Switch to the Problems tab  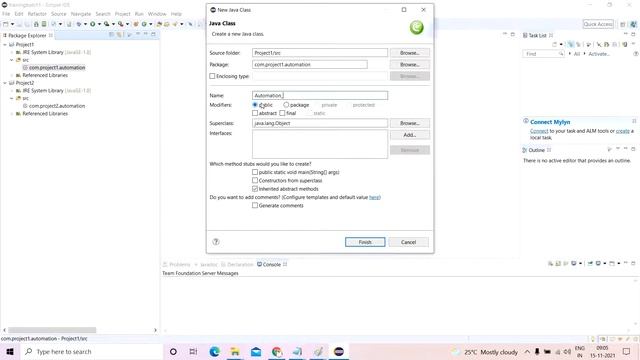coord(180,264)
